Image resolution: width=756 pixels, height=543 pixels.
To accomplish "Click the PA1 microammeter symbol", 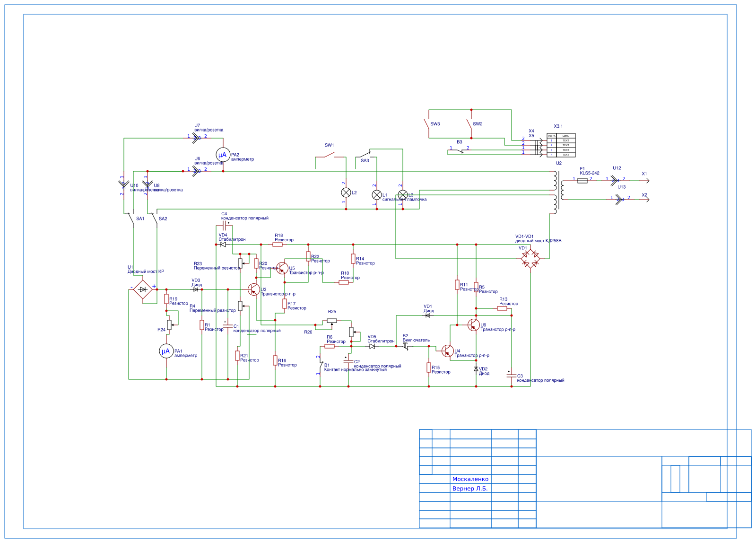I will pos(166,351).
